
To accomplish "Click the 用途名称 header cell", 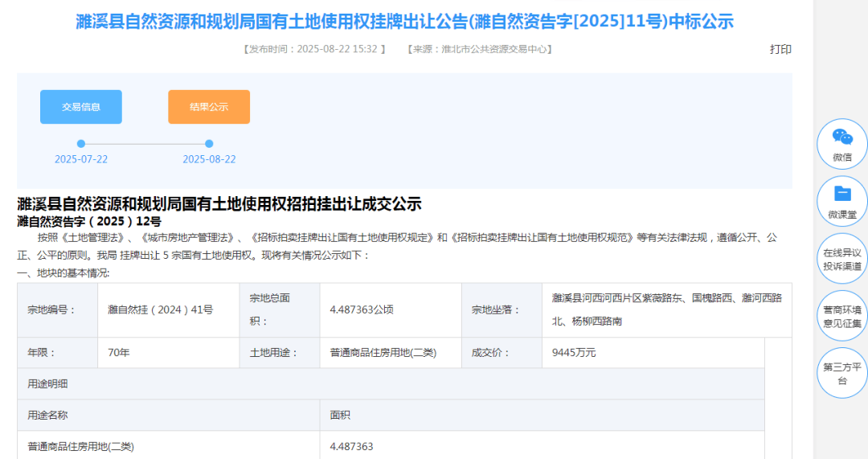I will coord(168,416).
